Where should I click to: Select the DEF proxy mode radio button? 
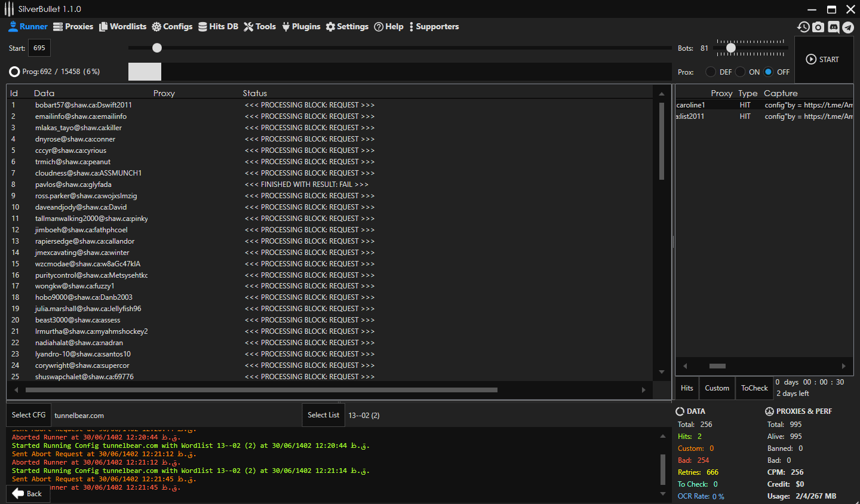click(x=711, y=72)
